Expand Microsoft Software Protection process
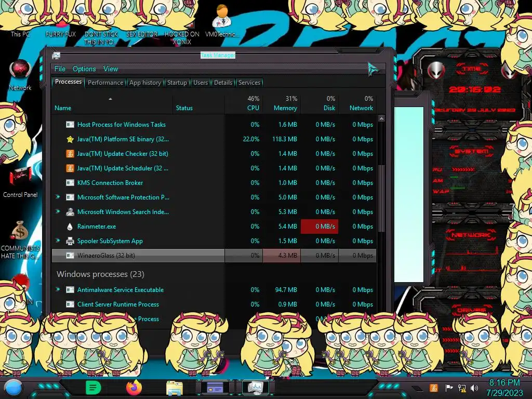The height and width of the screenshot is (399, 532). coord(58,197)
